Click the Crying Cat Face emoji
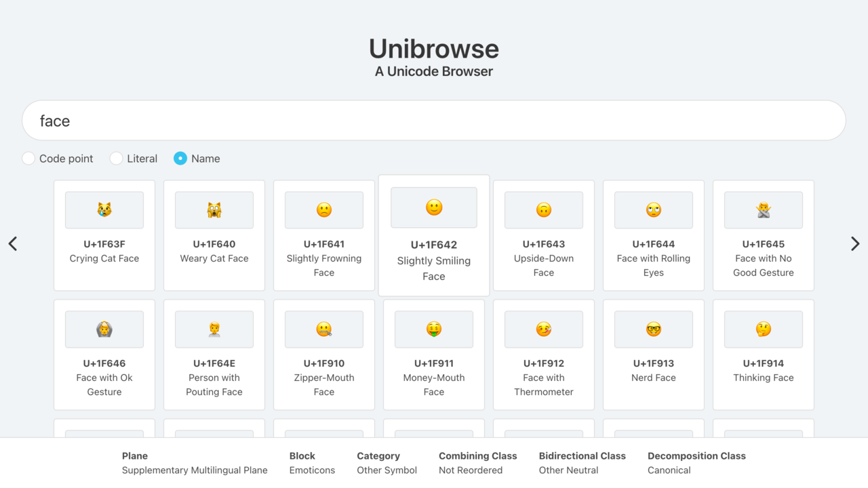 click(x=104, y=210)
